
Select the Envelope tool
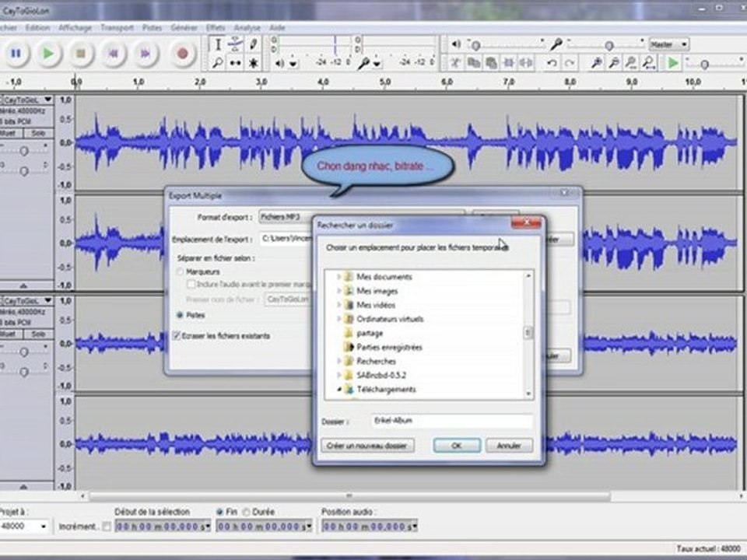pyautogui.click(x=235, y=44)
